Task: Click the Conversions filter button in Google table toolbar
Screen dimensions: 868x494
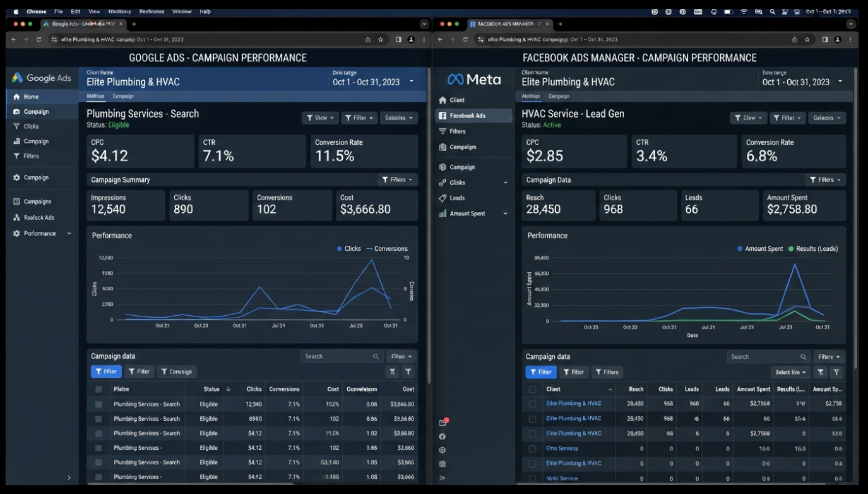Action: coord(177,372)
